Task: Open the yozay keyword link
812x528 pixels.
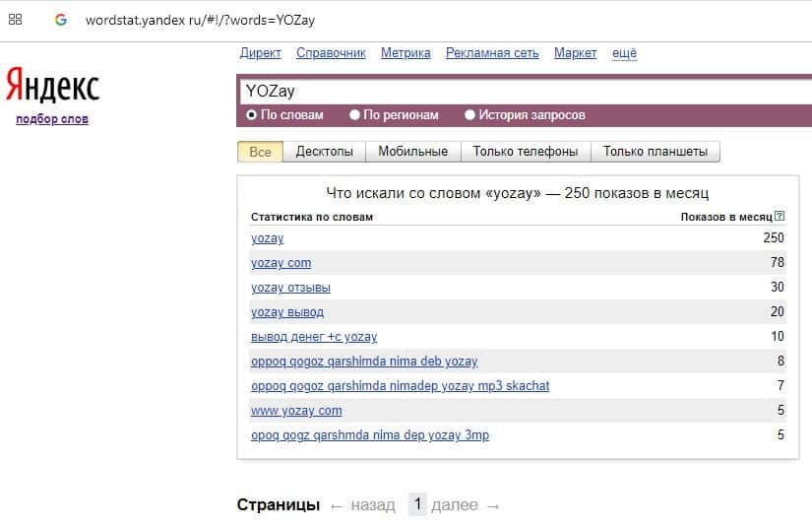Action: [x=267, y=238]
